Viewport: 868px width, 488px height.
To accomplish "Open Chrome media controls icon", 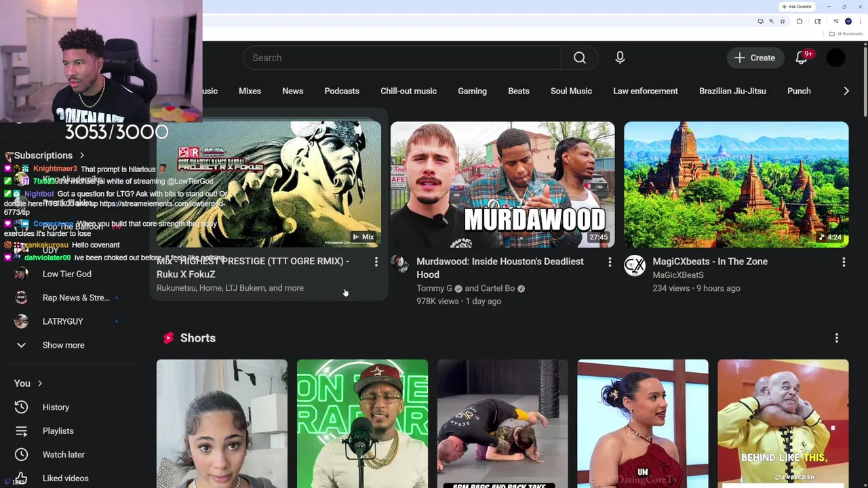I will (835, 21).
